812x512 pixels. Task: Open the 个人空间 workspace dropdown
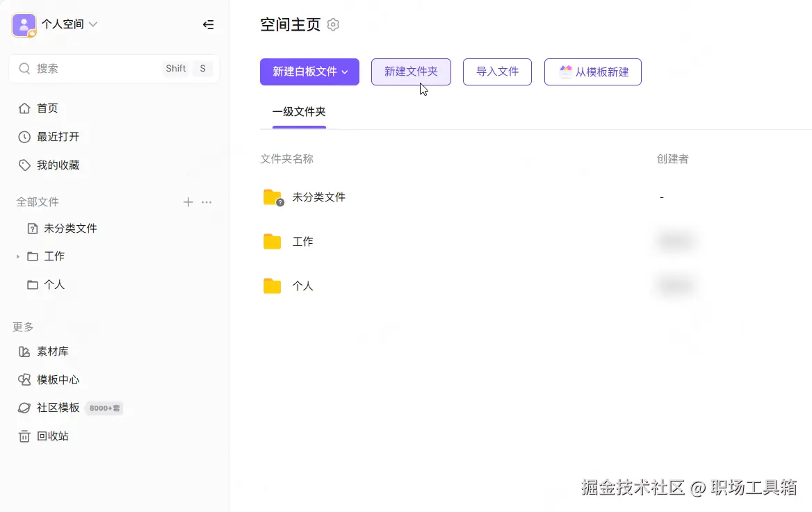[69, 24]
